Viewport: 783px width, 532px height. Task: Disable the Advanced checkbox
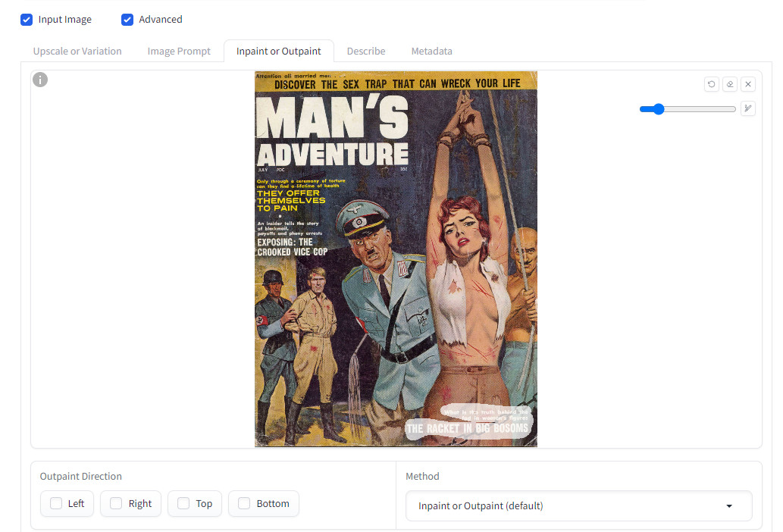point(127,19)
